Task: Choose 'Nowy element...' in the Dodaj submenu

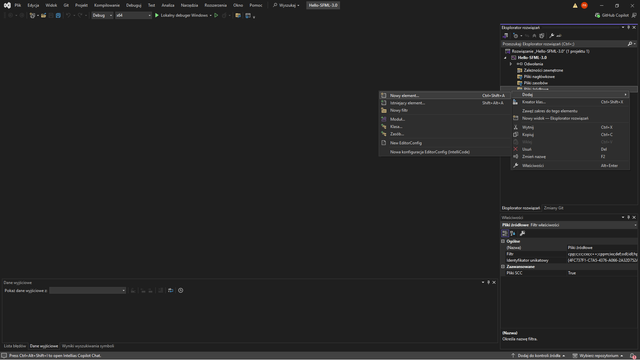Action: [444, 96]
